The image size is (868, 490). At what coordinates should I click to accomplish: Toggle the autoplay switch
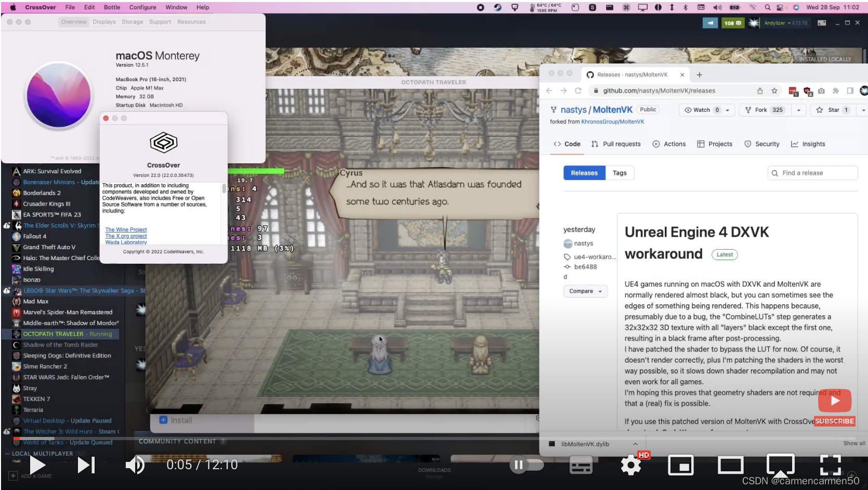[527, 465]
